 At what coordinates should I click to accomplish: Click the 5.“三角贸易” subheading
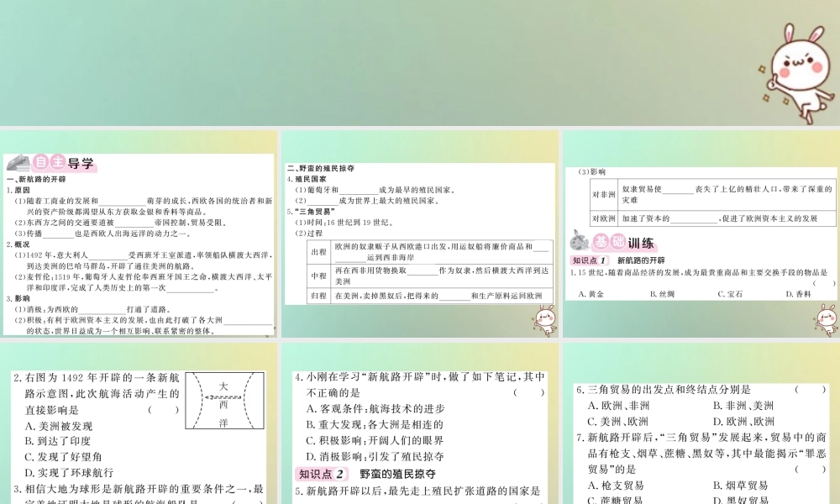tap(310, 212)
